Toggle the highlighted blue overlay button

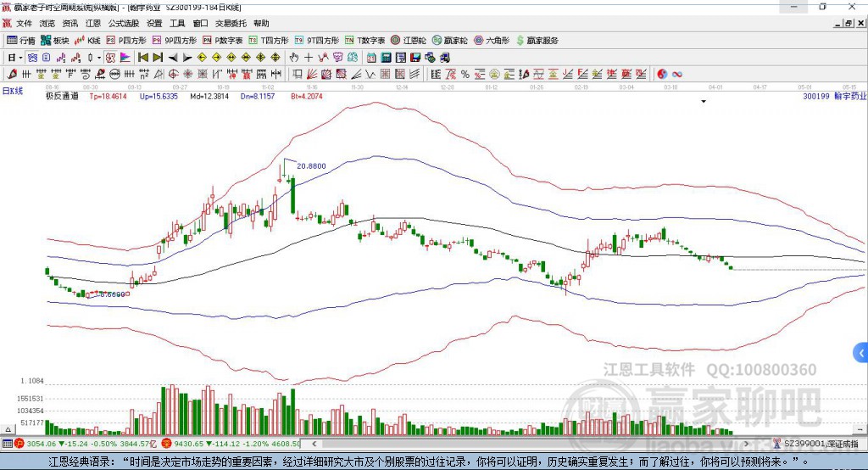pyautogui.click(x=32, y=58)
